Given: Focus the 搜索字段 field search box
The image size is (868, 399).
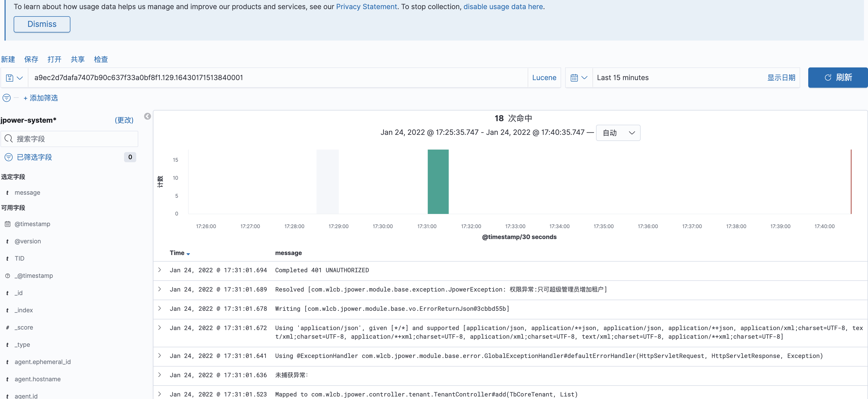Looking at the screenshot, I should click(69, 139).
